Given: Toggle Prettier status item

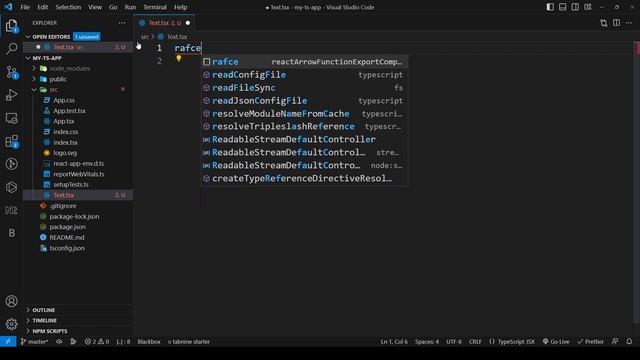Looking at the screenshot, I should tap(590, 342).
